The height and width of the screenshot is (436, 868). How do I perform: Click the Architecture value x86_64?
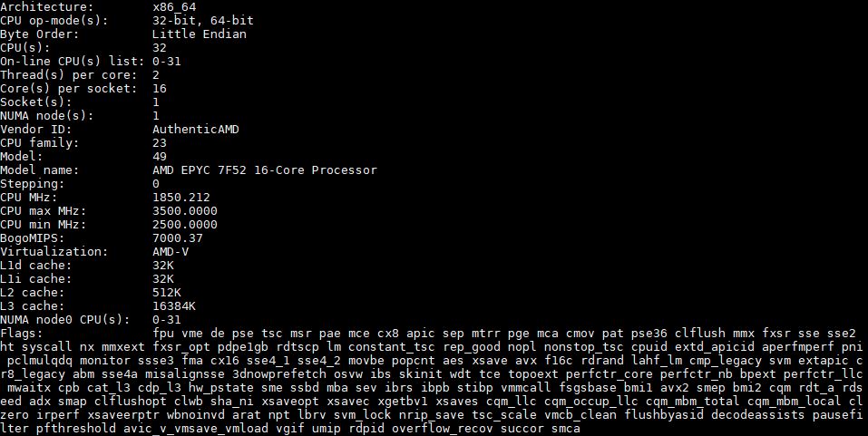174,7
